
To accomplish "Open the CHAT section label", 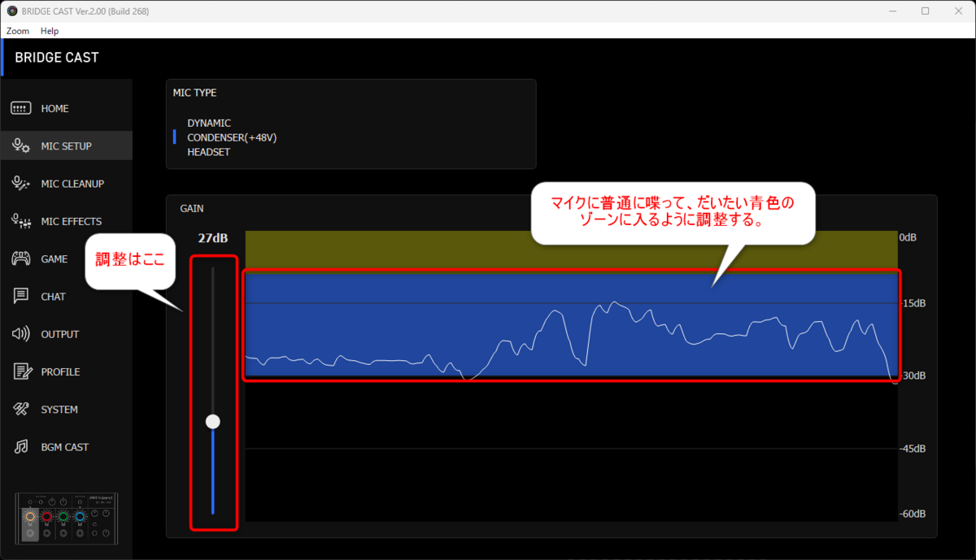I will [53, 297].
